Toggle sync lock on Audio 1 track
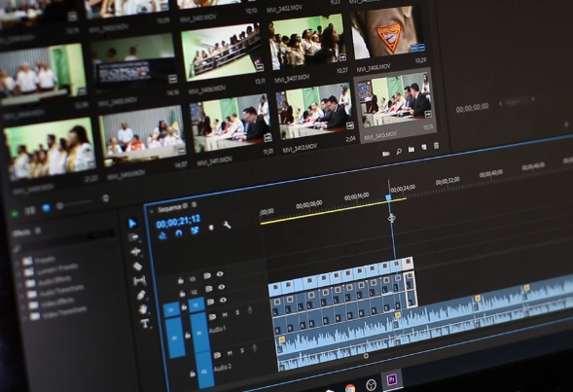 [x=212, y=316]
